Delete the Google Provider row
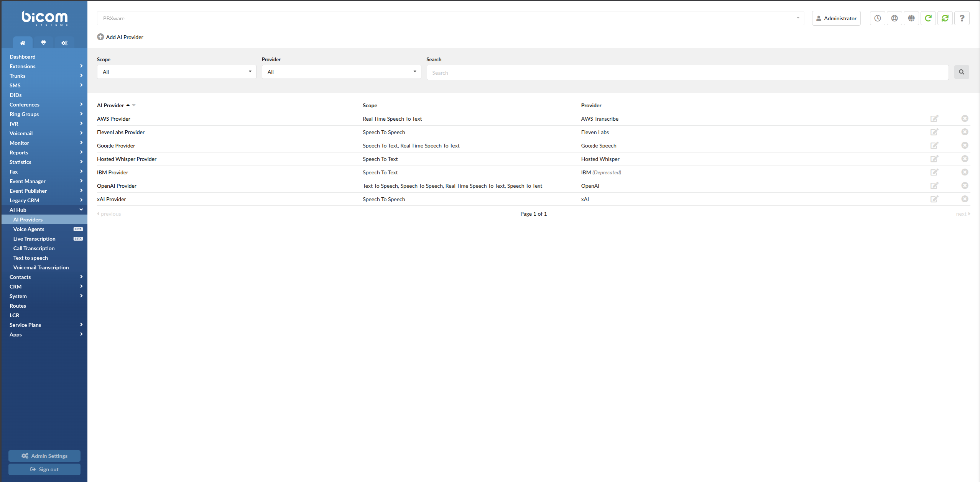 tap(965, 146)
